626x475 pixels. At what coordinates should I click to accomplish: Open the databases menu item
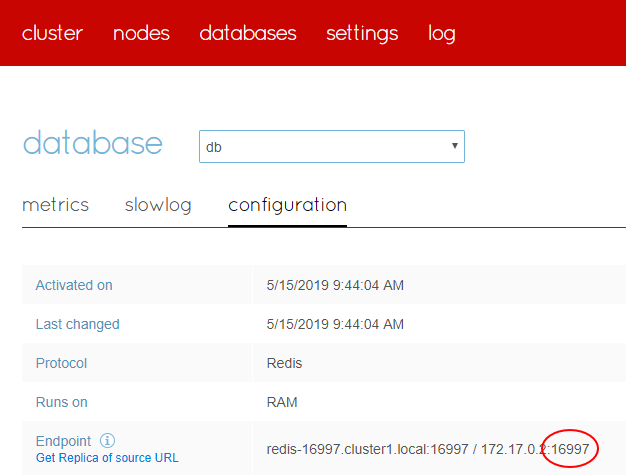pos(248,33)
